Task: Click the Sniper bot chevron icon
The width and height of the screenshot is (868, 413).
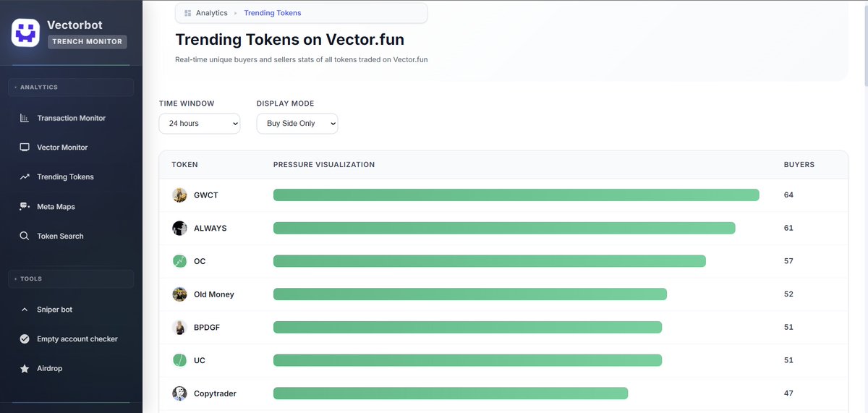Action: 24,310
